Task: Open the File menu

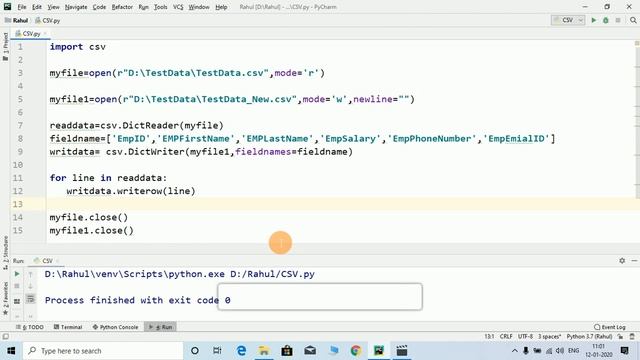Action: pos(22,7)
